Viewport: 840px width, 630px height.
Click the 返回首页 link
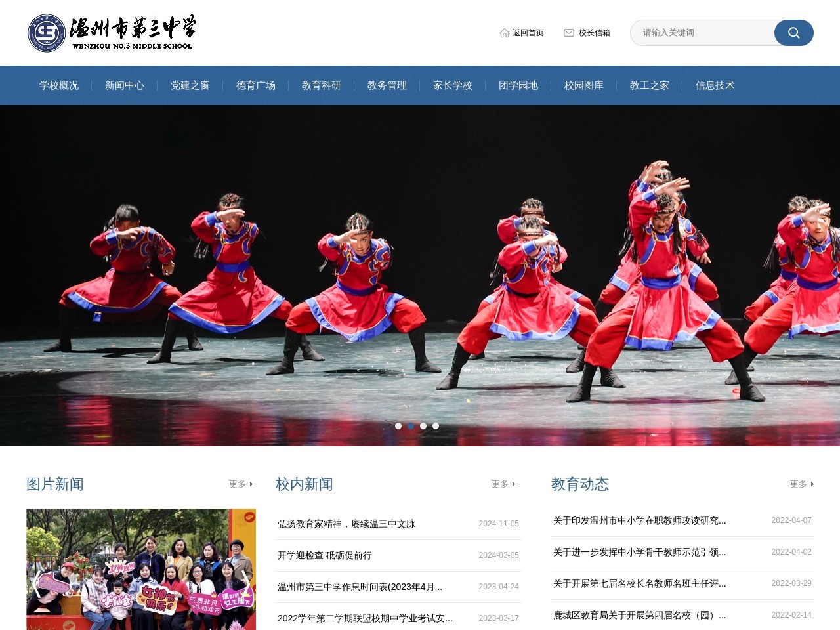[x=528, y=33]
